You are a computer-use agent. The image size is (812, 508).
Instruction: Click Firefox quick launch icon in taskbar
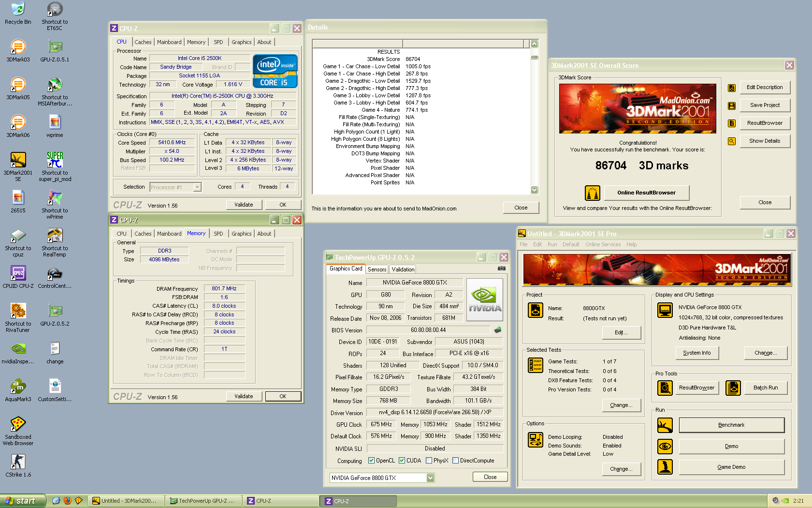pyautogui.click(x=68, y=501)
